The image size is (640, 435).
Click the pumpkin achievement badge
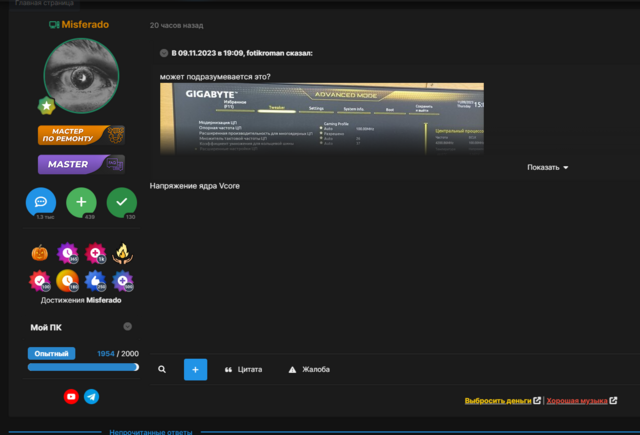41,253
